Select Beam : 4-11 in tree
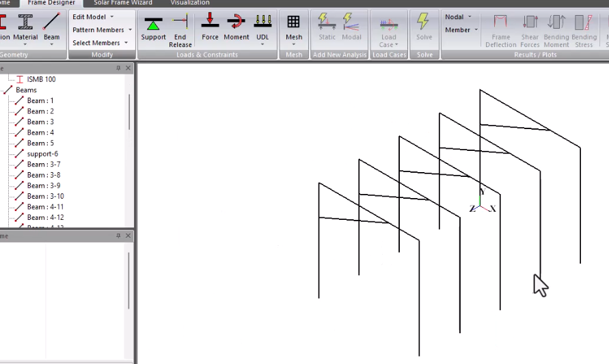This screenshot has height=364, width=609. click(45, 207)
